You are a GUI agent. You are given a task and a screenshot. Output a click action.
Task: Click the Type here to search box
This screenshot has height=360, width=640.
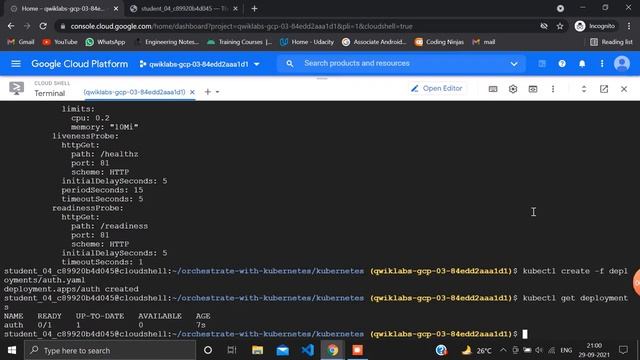pyautogui.click(x=110, y=350)
